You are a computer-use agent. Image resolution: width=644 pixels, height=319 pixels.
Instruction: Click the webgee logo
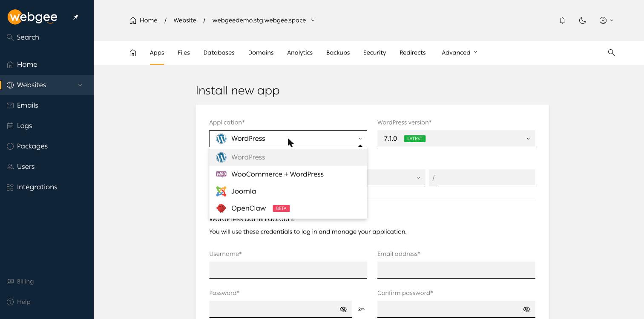click(32, 17)
